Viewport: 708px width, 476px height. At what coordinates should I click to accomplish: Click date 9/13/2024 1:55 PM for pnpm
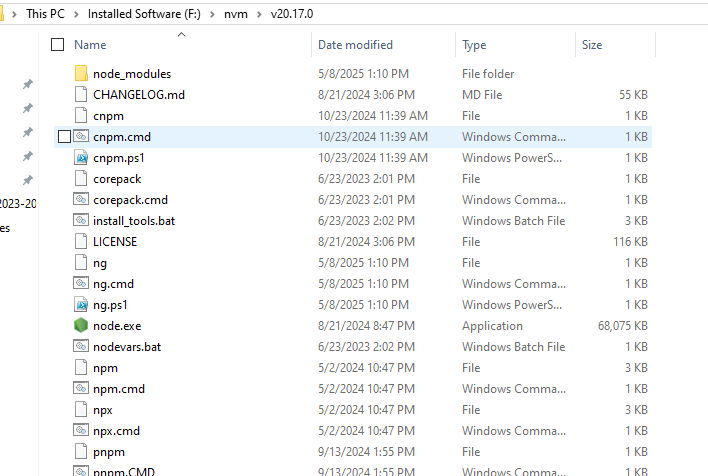(366, 452)
